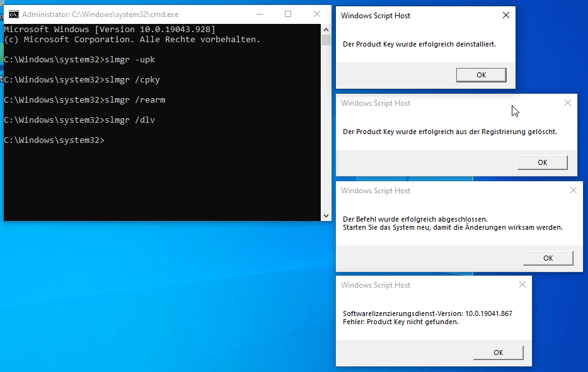588x372 pixels.
Task: Maximize the Administrator cmd.exe window
Action: pos(288,14)
